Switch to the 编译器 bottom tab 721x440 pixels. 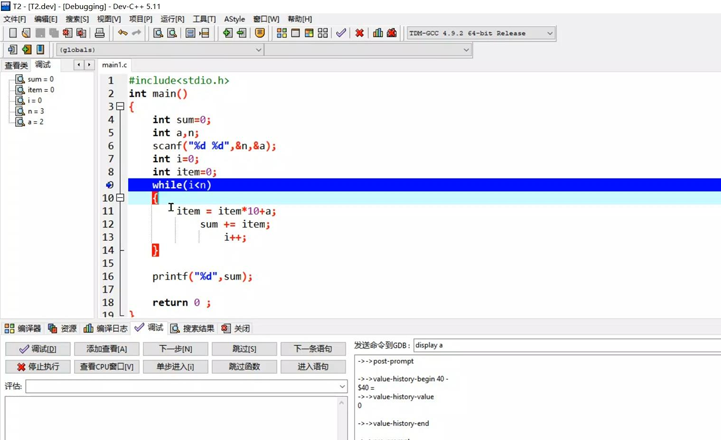pos(23,328)
